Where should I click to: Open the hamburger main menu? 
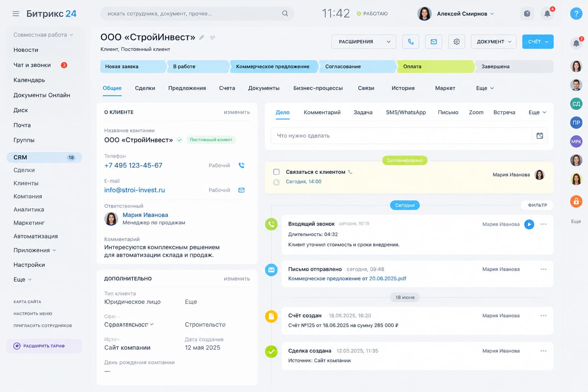click(x=16, y=14)
